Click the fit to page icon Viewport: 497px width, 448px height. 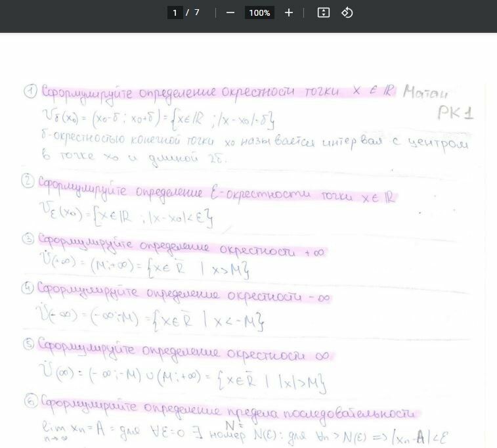(323, 12)
